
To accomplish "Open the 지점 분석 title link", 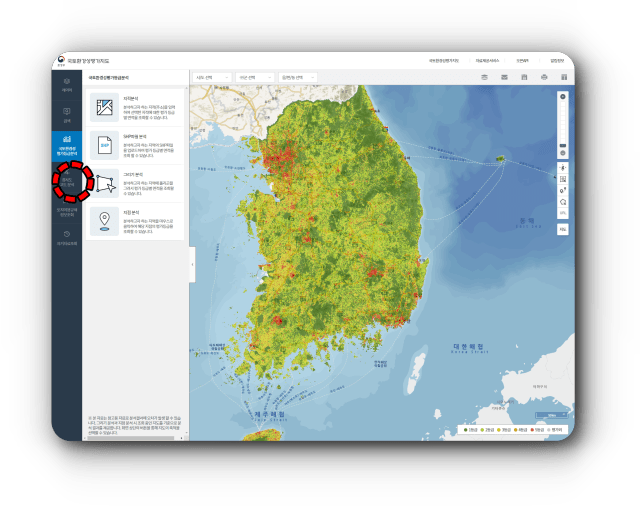I will coord(131,213).
